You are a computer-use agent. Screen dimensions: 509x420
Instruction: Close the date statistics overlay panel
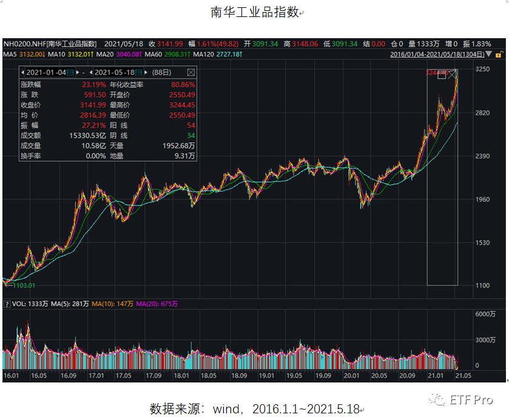[x=190, y=72]
